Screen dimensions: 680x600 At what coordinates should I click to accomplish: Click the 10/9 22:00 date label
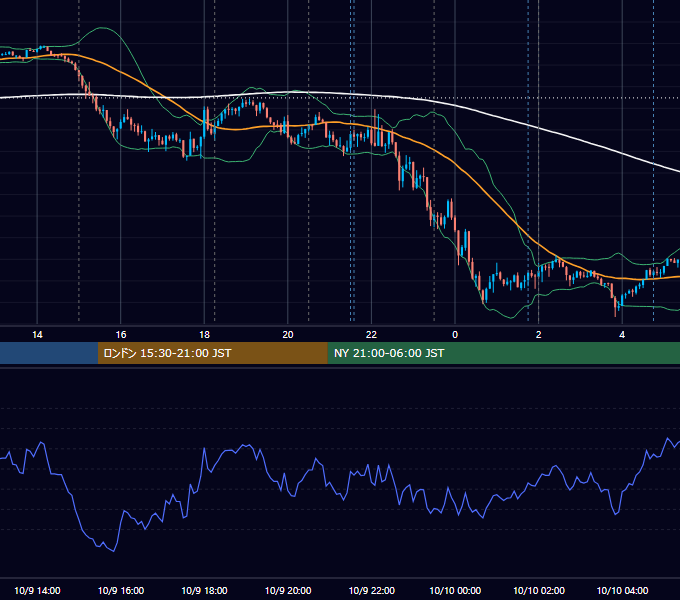pos(372,590)
